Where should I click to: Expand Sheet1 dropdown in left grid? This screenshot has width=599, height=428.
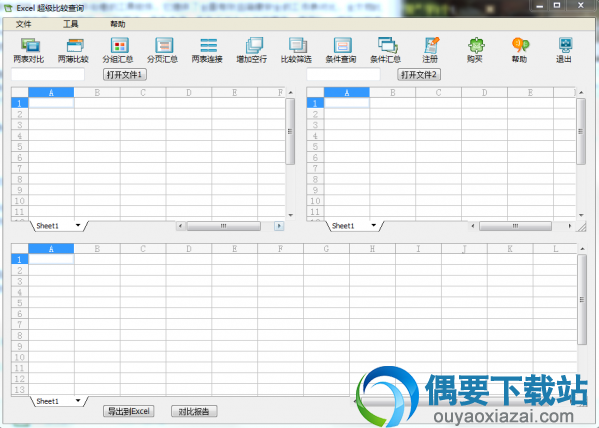tap(78, 225)
